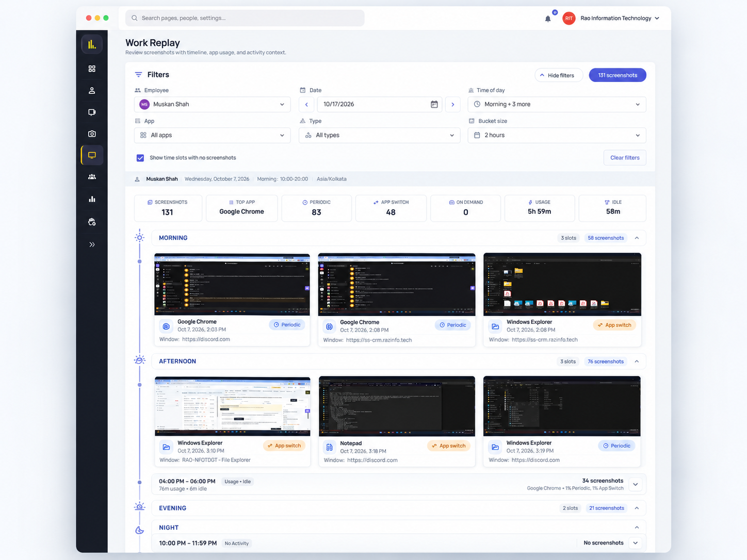Click the RIT avatar icon
The height and width of the screenshot is (560, 747).
[x=569, y=18]
